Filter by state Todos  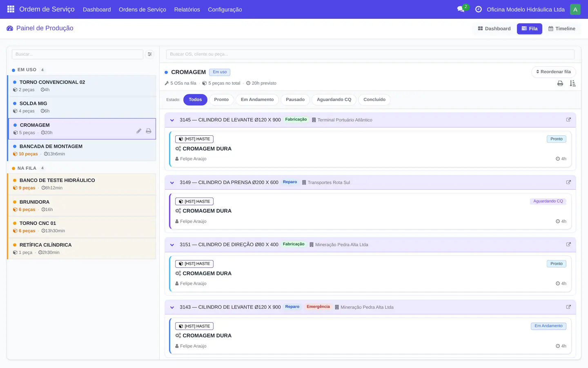(x=195, y=100)
